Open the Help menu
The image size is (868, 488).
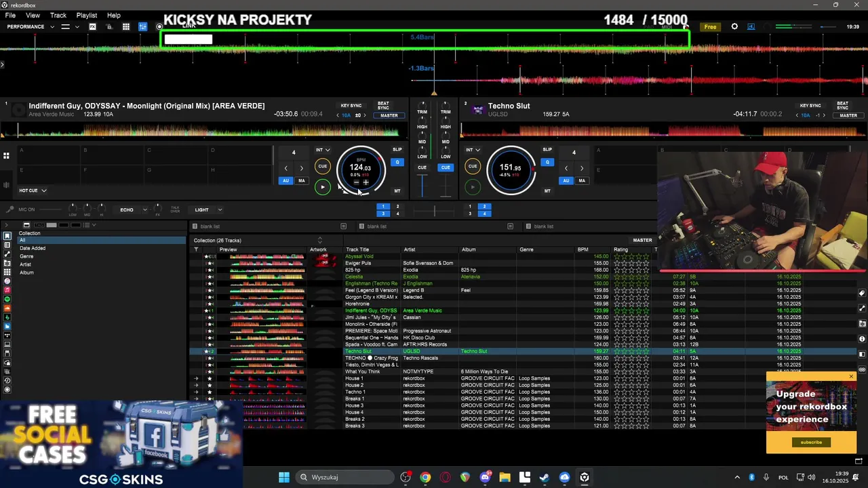(x=114, y=15)
